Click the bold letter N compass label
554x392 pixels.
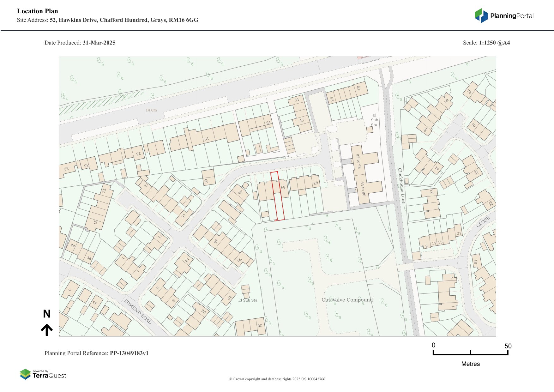[x=47, y=314]
